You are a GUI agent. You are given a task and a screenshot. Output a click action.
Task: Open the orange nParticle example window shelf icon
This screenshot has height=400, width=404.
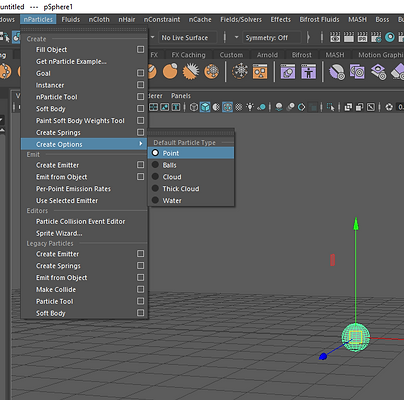[x=260, y=71]
